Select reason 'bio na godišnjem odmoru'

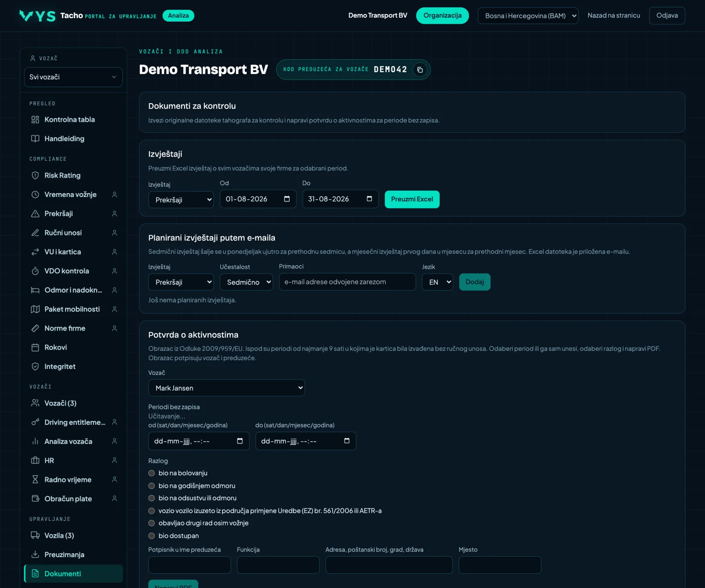coord(152,486)
